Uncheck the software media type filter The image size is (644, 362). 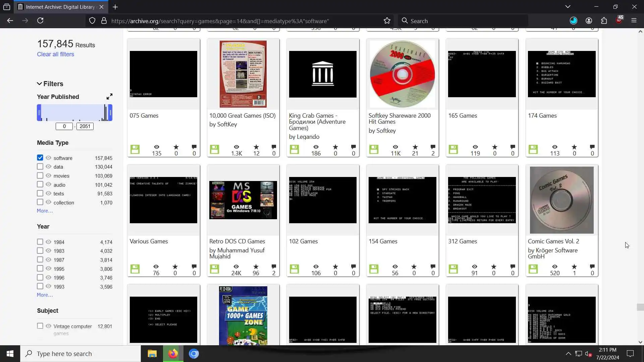click(40, 158)
